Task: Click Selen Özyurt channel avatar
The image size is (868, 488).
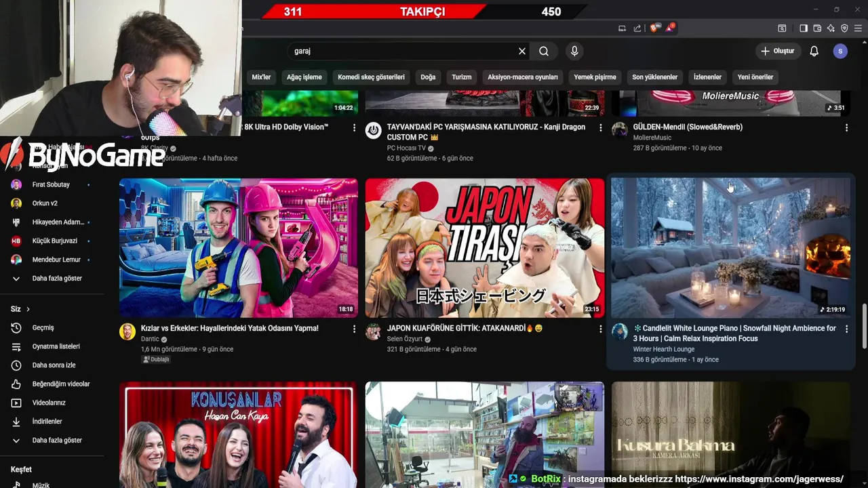Action: (374, 331)
